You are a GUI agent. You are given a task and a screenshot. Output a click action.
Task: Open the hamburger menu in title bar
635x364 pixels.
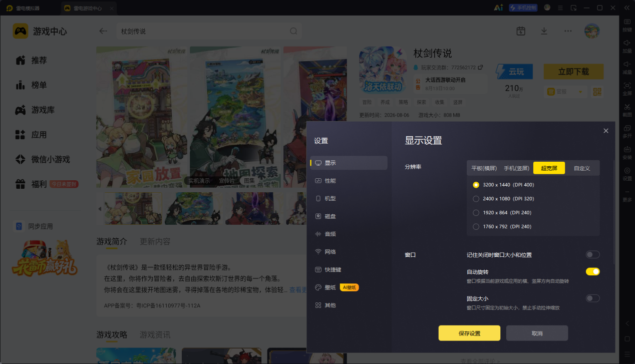tap(560, 8)
